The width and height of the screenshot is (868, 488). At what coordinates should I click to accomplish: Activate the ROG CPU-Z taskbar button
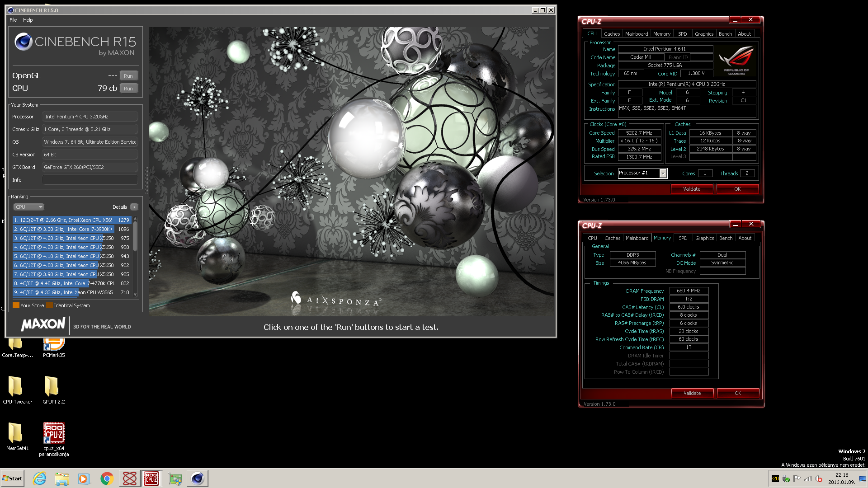point(151,479)
